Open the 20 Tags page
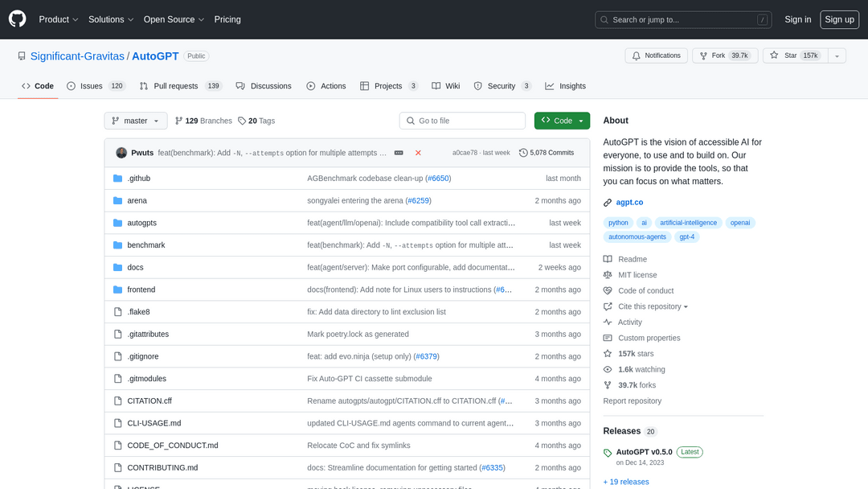 256,121
